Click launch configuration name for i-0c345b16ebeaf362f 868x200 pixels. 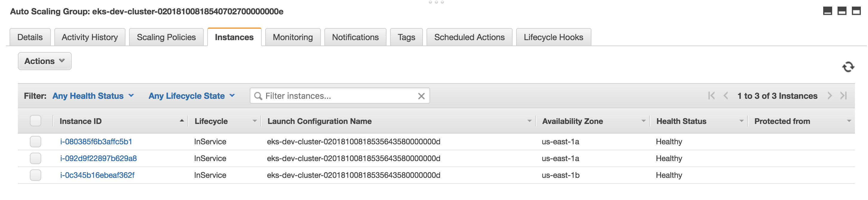pos(353,175)
